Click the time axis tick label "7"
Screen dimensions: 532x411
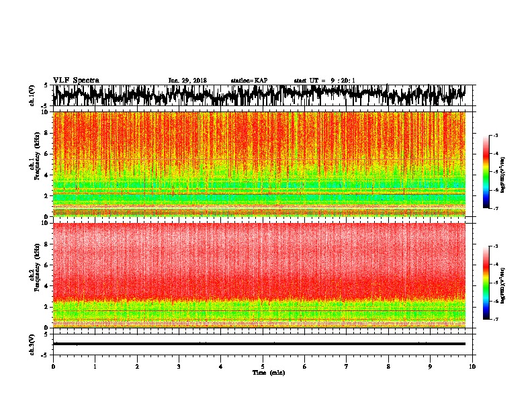click(347, 366)
